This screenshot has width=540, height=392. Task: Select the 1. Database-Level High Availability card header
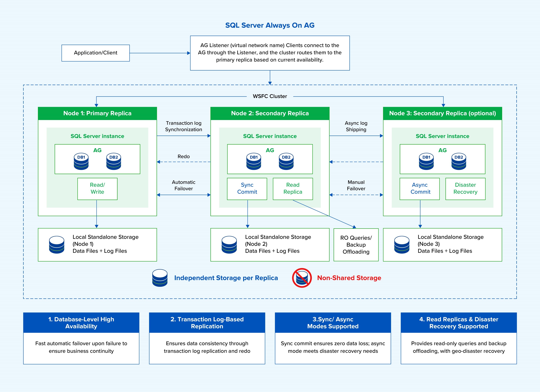(81, 323)
